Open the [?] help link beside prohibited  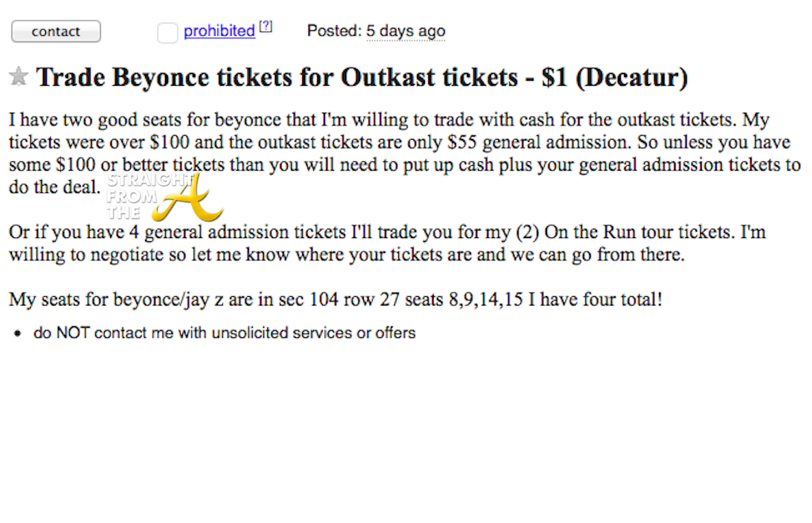coord(266,27)
